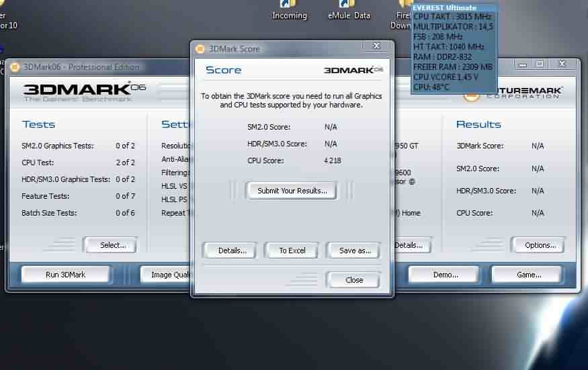Close the Score dialog with Close button

354,280
